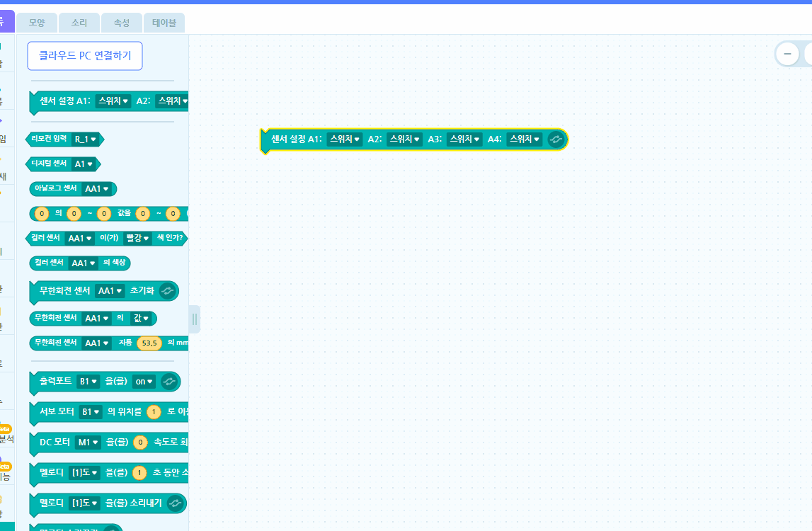812x531 pixels.
Task: Click the 센서 설정 A1: label on the workspace block
Action: tap(297, 139)
